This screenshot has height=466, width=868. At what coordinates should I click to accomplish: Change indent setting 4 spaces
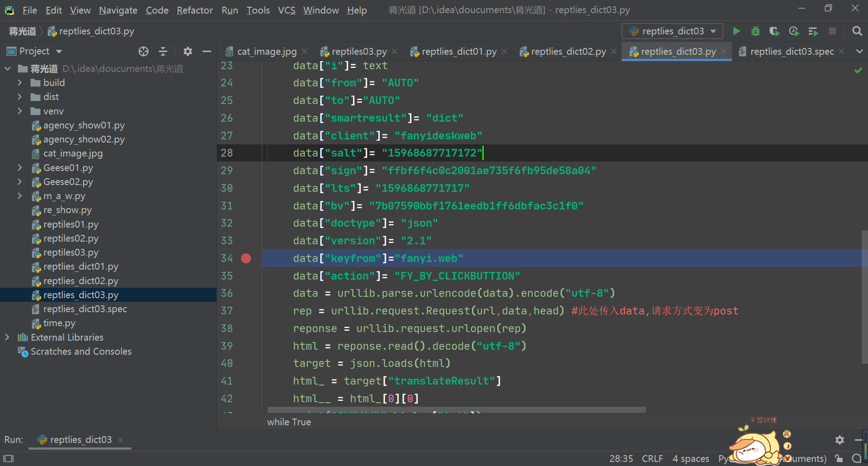click(x=691, y=458)
